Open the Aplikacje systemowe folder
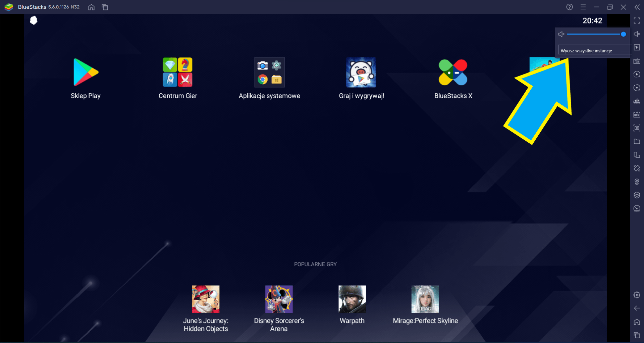This screenshot has height=343, width=644. pos(269,72)
